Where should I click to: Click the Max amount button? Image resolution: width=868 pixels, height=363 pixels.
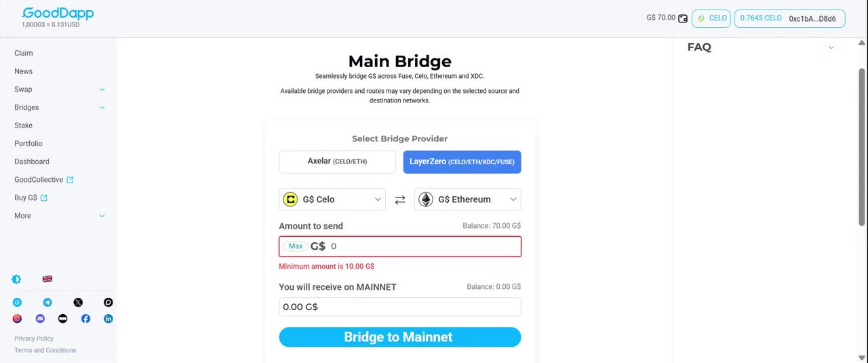click(x=296, y=246)
